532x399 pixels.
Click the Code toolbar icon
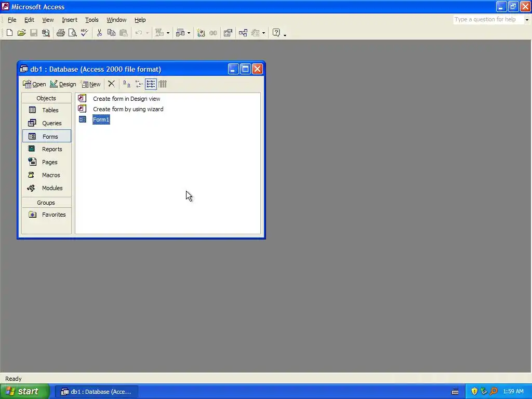(201, 33)
